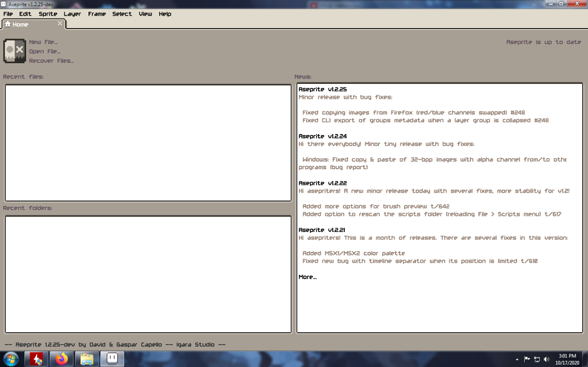
Task: Open the Help menu
Action: pyautogui.click(x=165, y=14)
